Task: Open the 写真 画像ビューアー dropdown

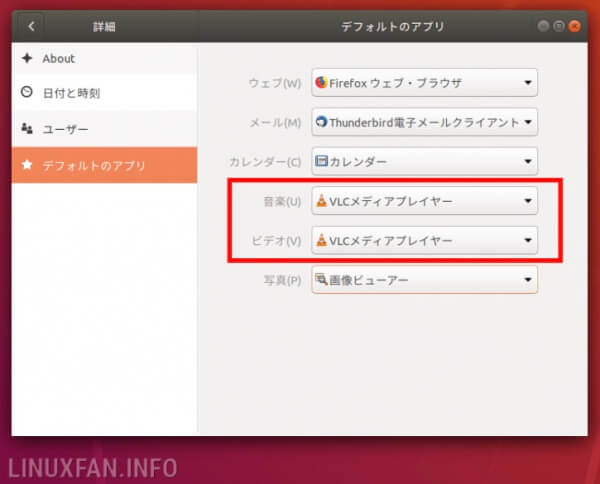Action: [x=424, y=280]
